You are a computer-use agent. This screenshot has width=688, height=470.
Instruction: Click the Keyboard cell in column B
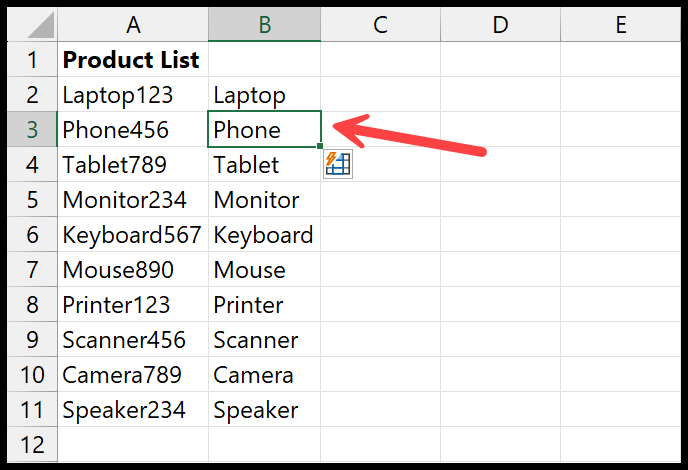[265, 234]
